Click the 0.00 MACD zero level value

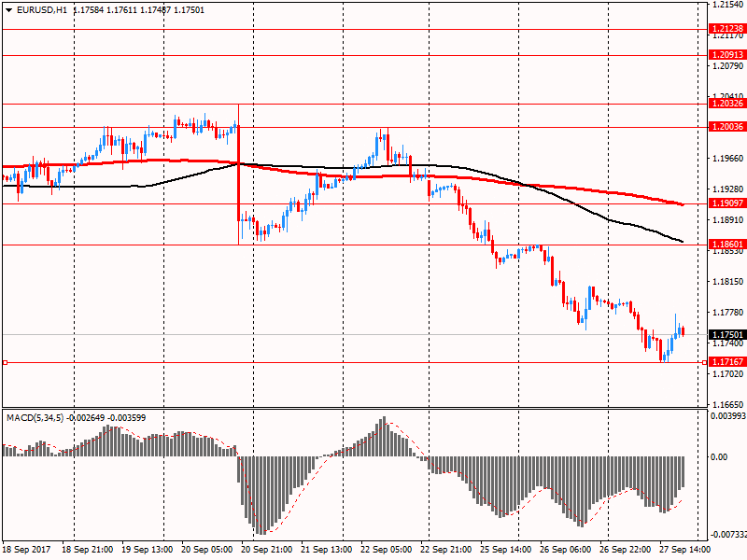click(x=719, y=457)
